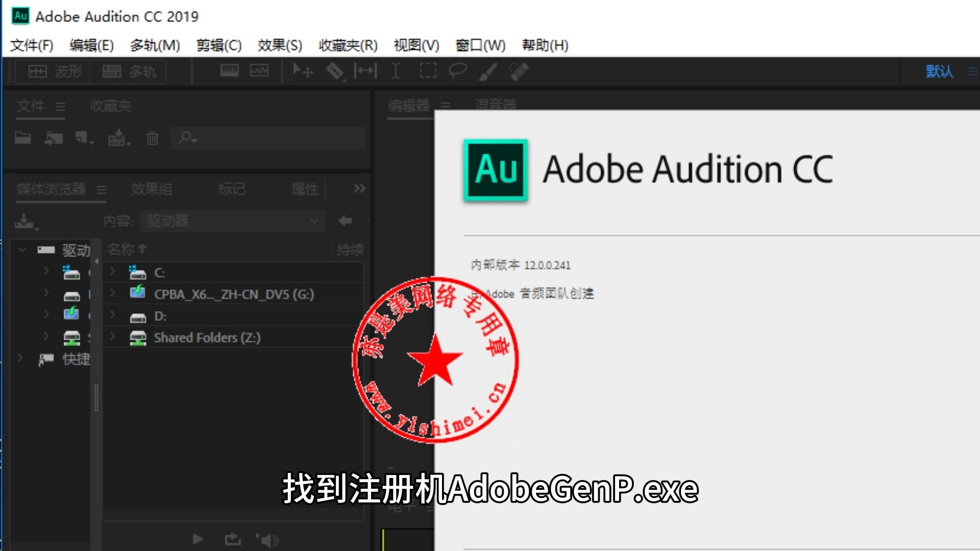Open the 文件 panel options menu

(x=61, y=107)
